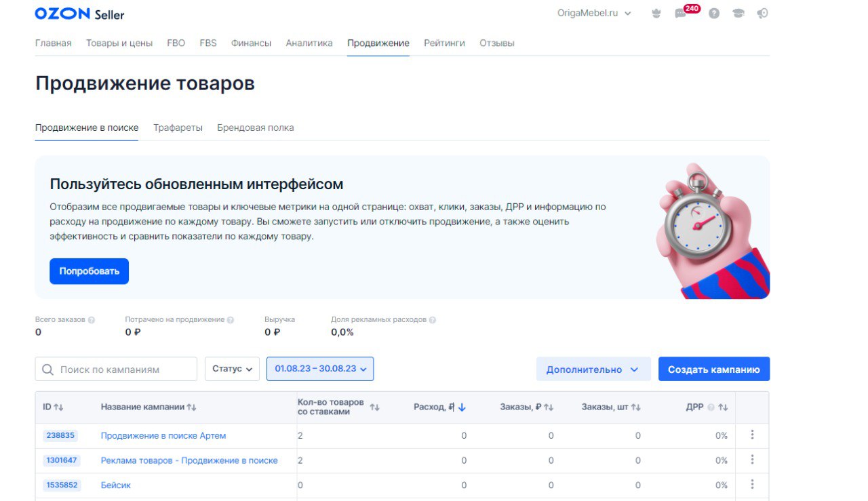This screenshot has height=501, width=868.
Task: Click the Попробовать button
Action: (89, 271)
